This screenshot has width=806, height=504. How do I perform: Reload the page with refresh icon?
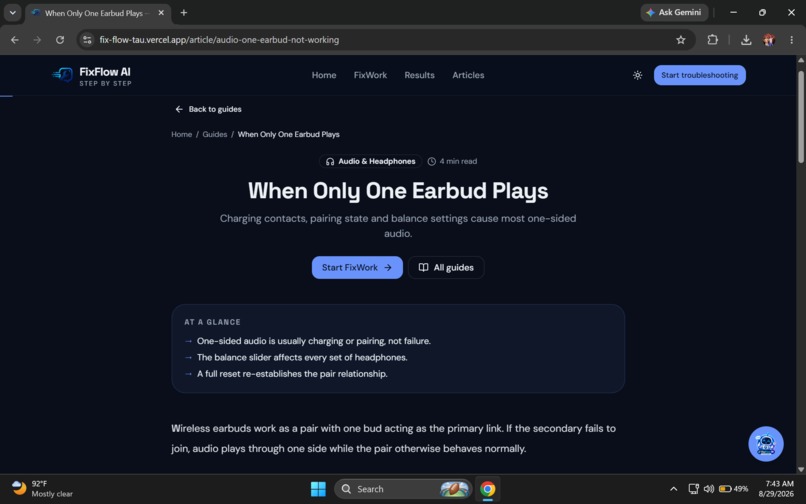point(60,40)
